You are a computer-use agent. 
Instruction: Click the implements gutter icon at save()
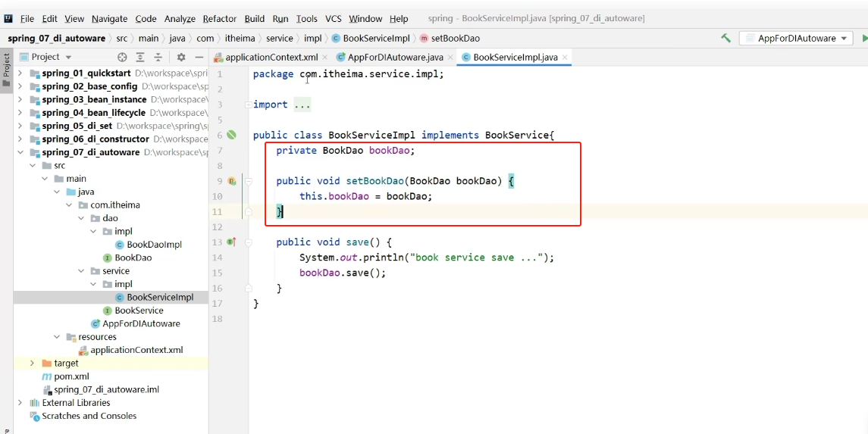[x=232, y=242]
